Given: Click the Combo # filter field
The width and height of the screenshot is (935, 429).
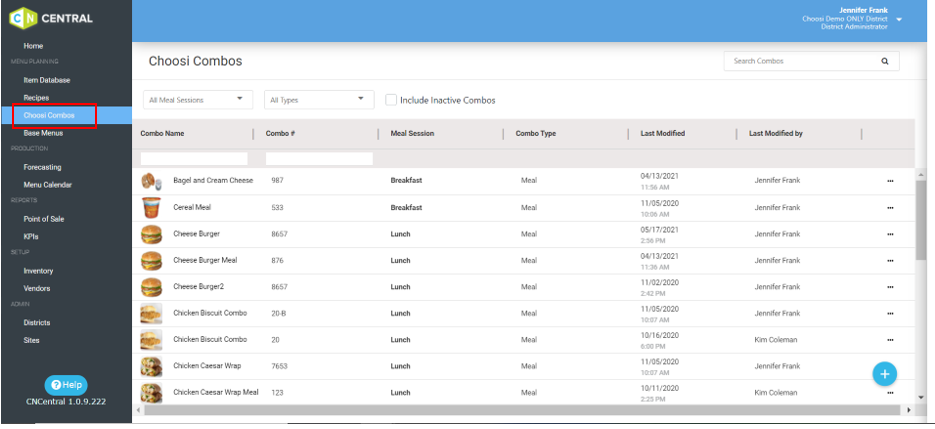Looking at the screenshot, I should [319, 159].
